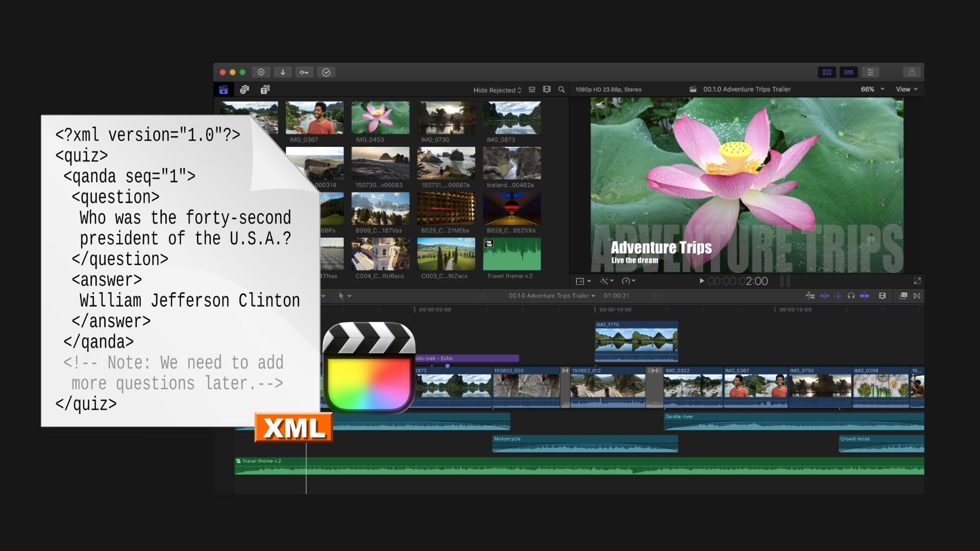Select the Travel theme v.2 timeline music track

tap(579, 466)
